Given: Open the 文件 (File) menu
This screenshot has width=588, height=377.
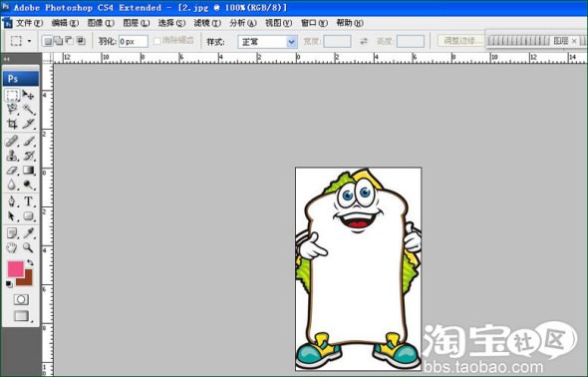Looking at the screenshot, I should 29,23.
